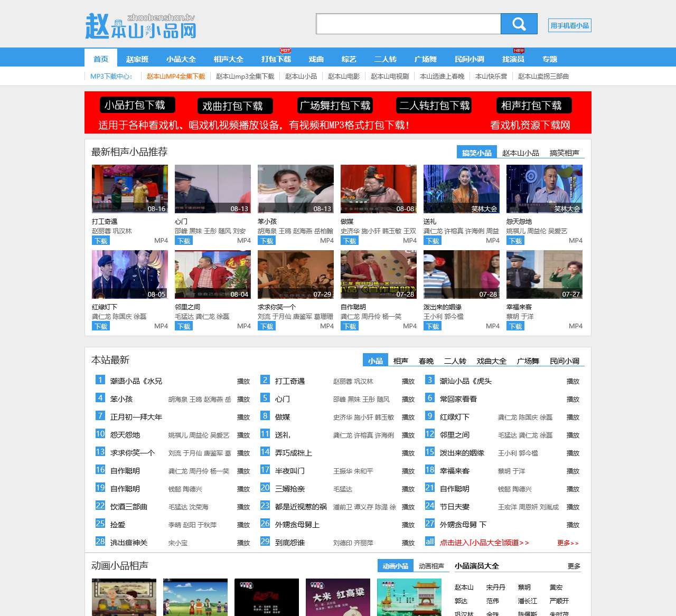Click the red 更多>> link

point(568,543)
